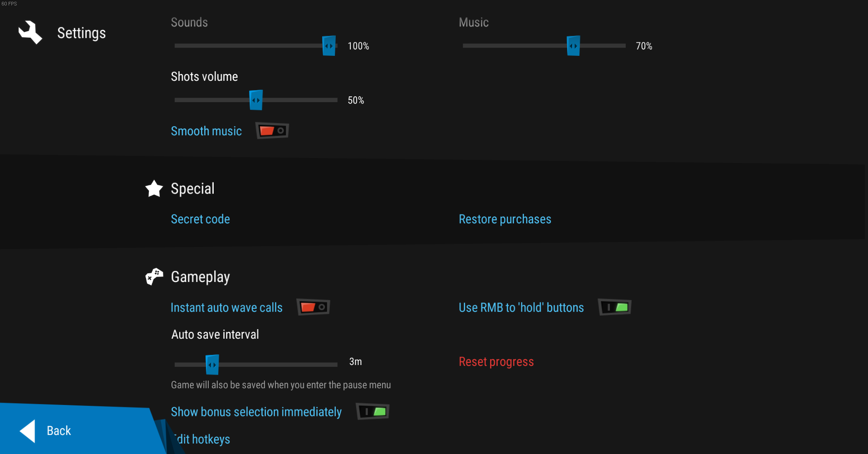Click the Auto save interval slider handle
868x454 pixels.
pos(212,365)
